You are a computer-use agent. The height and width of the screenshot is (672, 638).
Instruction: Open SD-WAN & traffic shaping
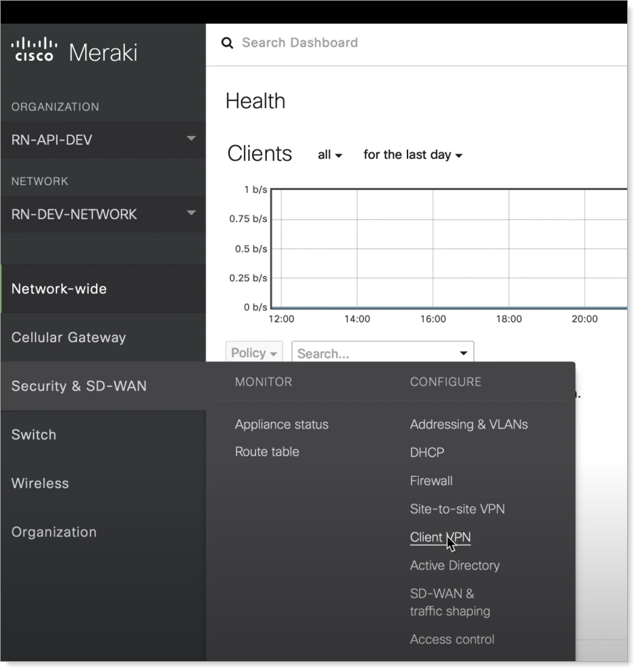[x=450, y=602]
